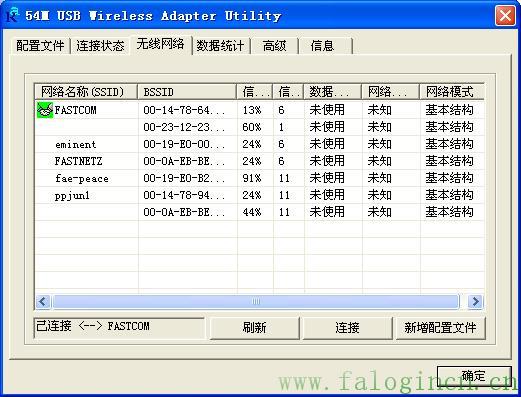Image resolution: width=521 pixels, height=397 pixels.
Task: Click the 数据... column header
Action: (332, 92)
